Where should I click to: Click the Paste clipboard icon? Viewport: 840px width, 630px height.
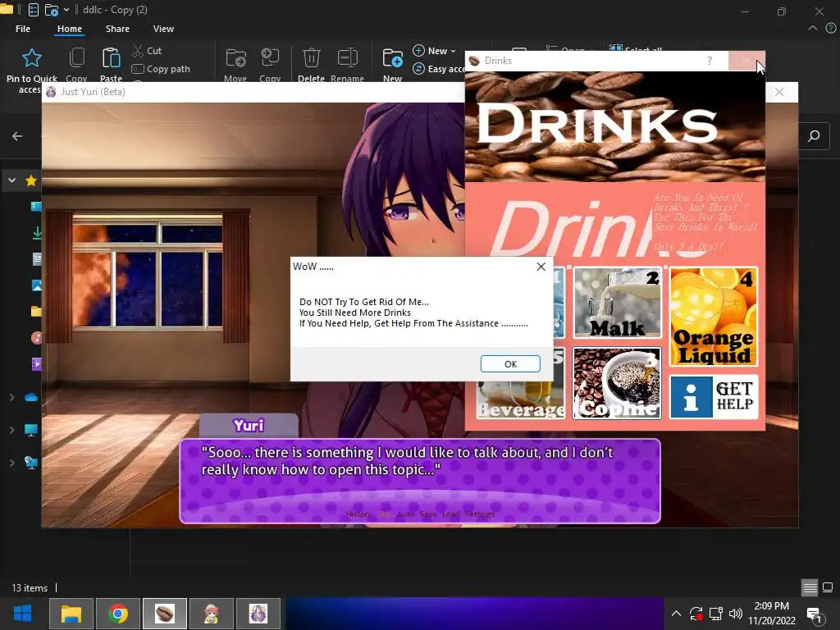click(x=111, y=58)
